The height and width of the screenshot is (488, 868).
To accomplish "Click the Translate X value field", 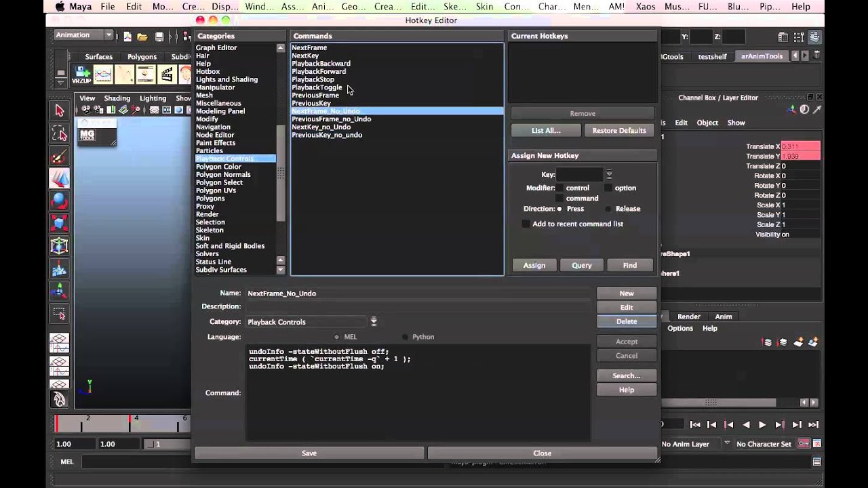I will point(800,146).
